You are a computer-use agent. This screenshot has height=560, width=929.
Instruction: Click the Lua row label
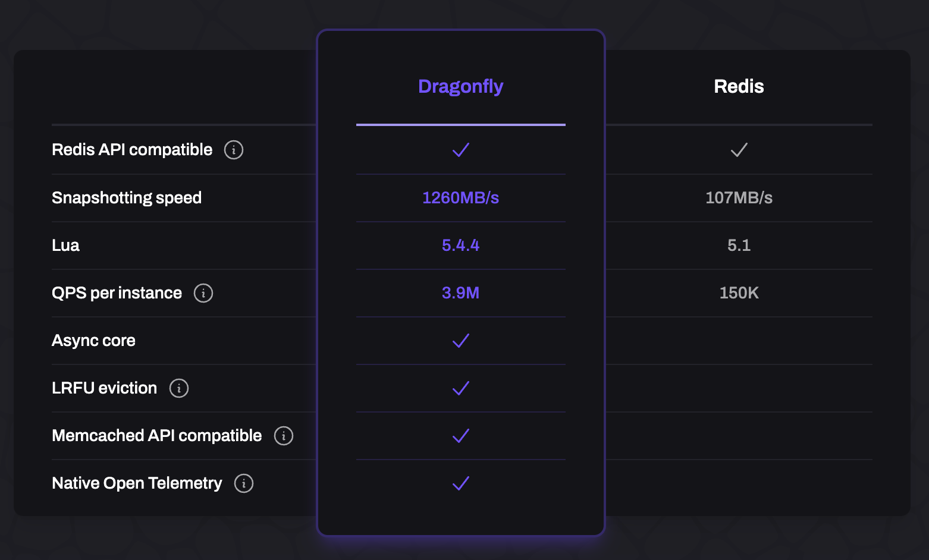(x=65, y=246)
